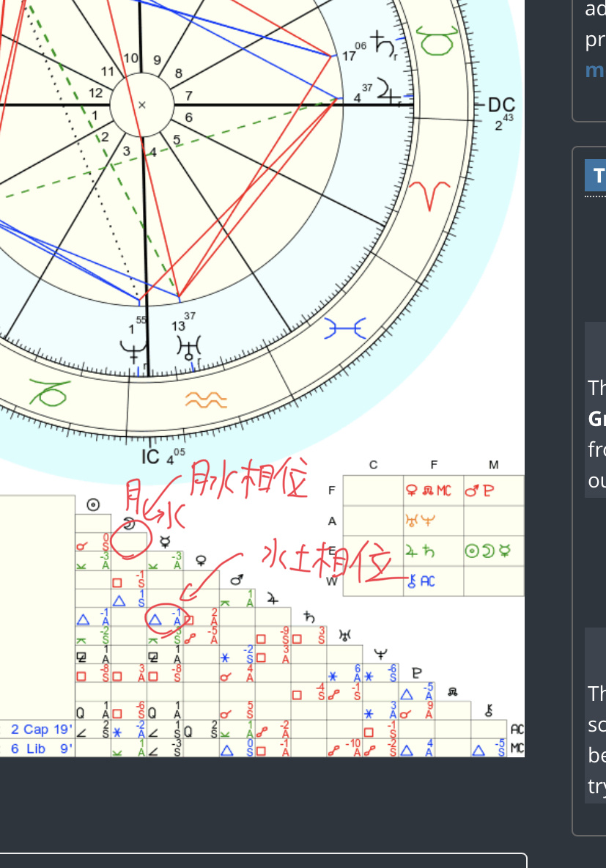Click house number 12 in the wheel
This screenshot has height=868, width=606.
(96, 92)
